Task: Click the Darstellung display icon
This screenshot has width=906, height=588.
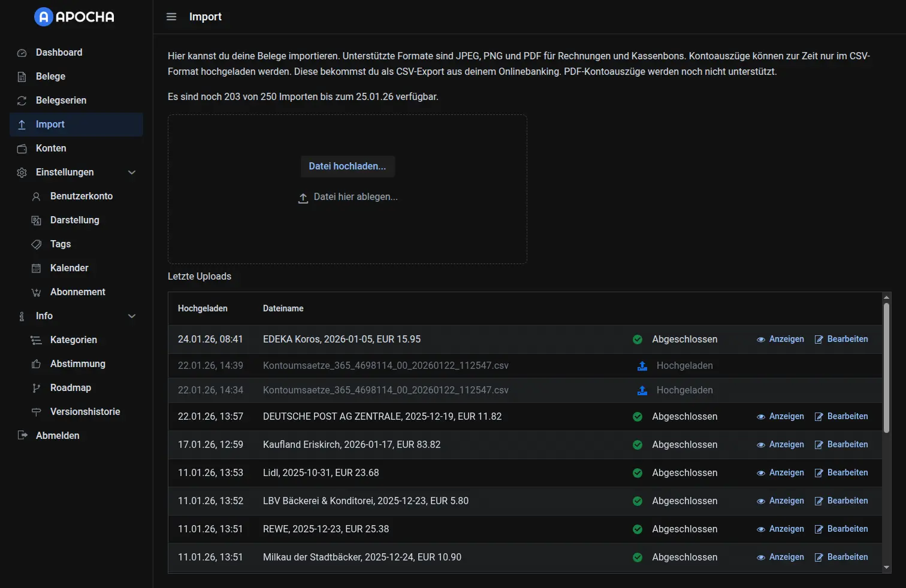Action: click(37, 220)
